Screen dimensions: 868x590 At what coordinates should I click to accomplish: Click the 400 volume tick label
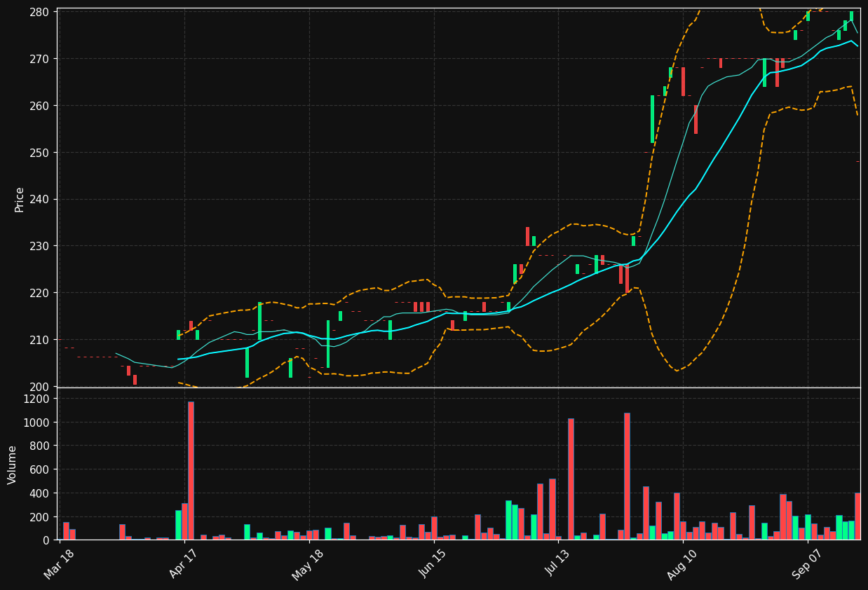(x=39, y=493)
